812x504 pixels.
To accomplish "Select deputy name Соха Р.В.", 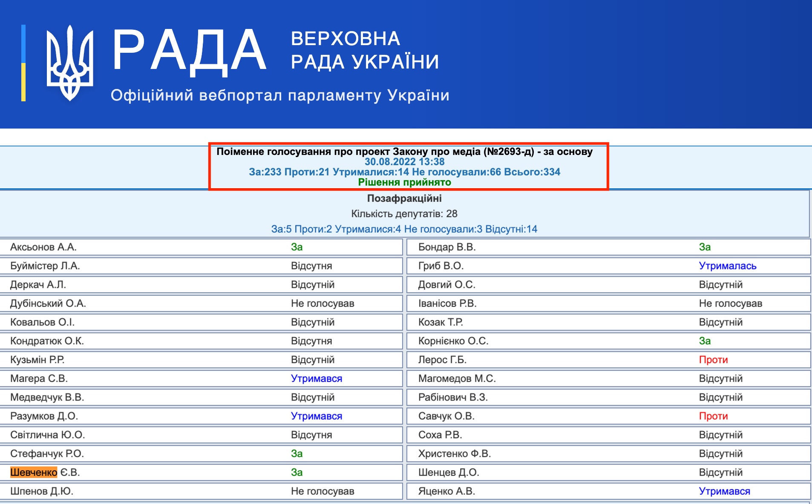I will 440,434.
